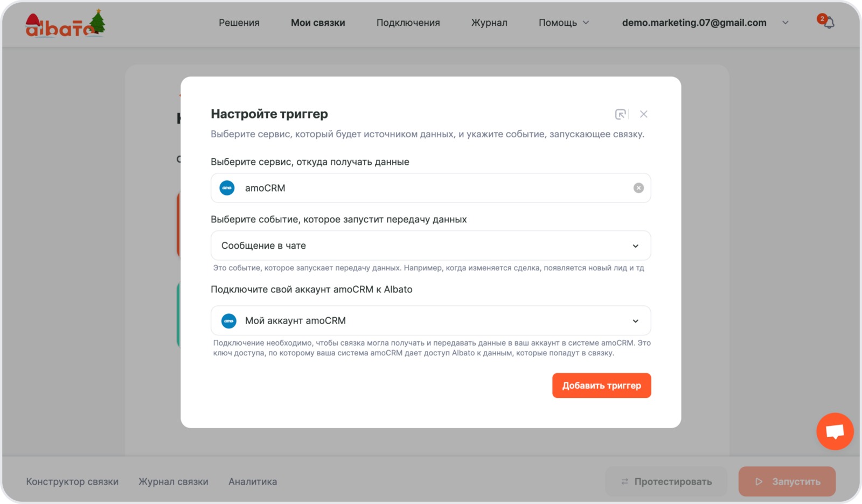Screen dimensions: 862x504
Task: Open 'Журнал' in top navigation
Action: 489,23
